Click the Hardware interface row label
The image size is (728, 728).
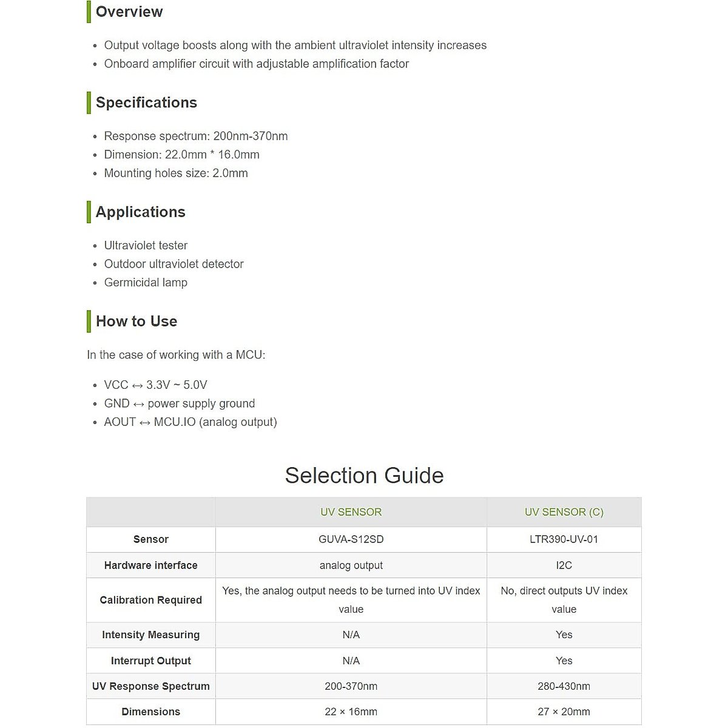150,565
